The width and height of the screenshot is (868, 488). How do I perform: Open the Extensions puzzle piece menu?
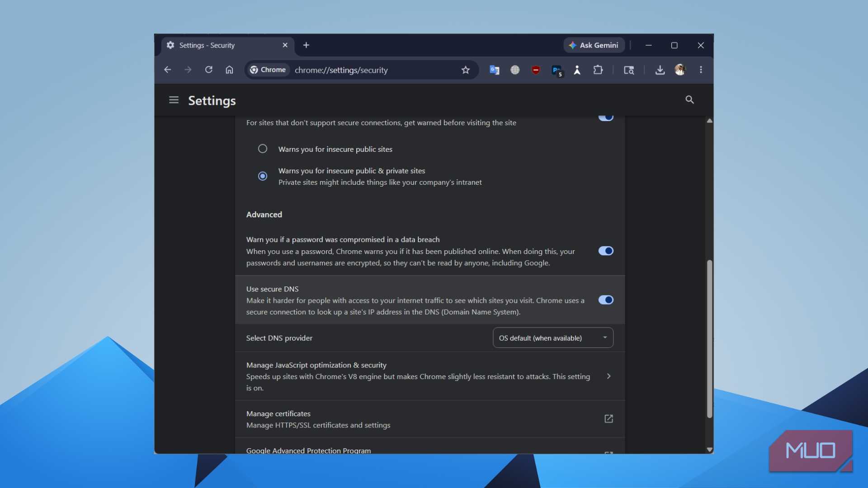(598, 70)
